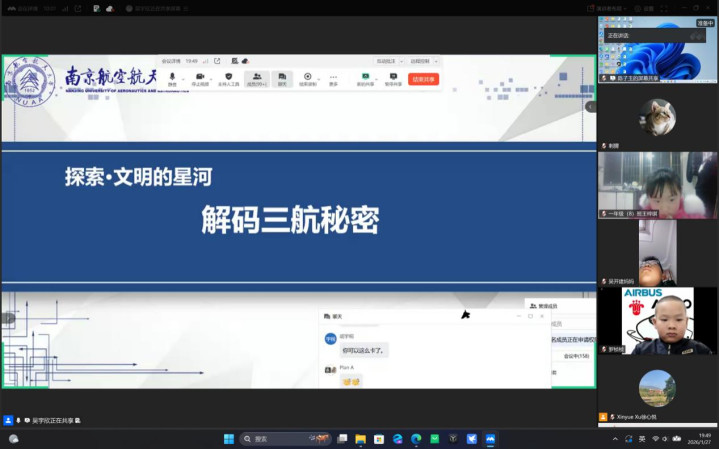Click the cloud recording icon in top bar
This screenshot has height=449, width=719.
[110, 8]
